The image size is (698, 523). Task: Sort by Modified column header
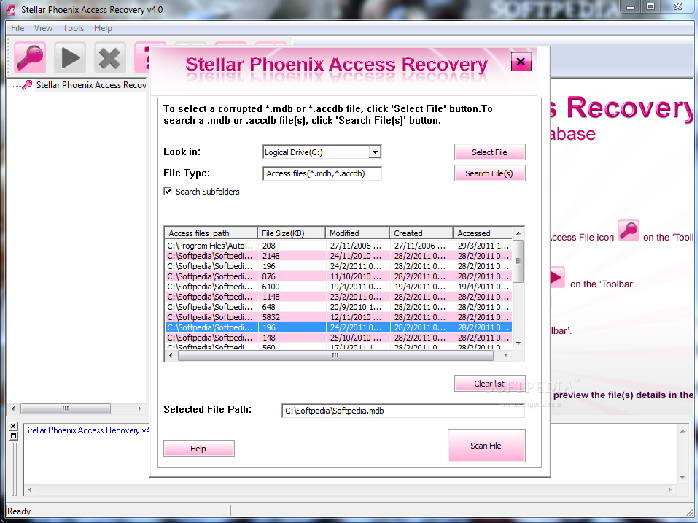[357, 233]
